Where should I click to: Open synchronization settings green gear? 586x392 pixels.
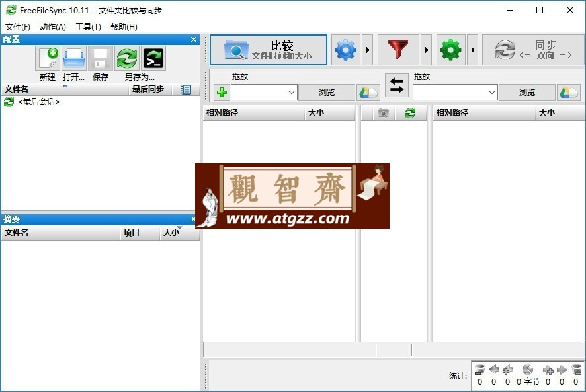[x=450, y=50]
